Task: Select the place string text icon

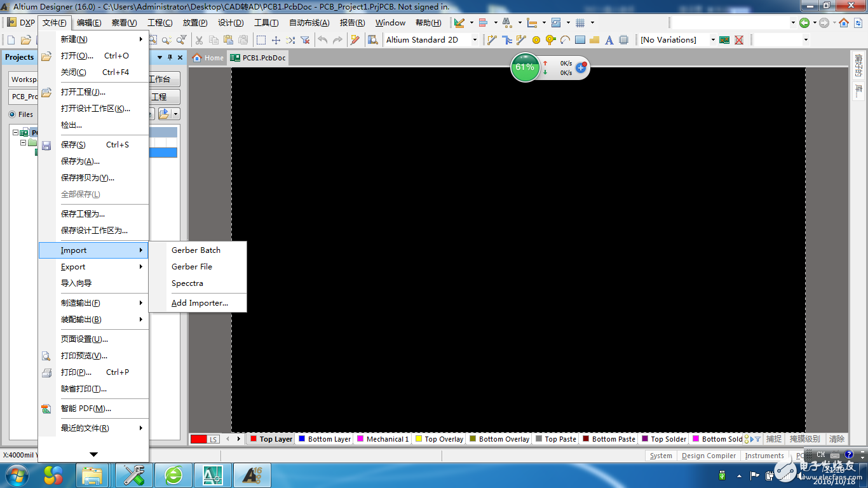Action: point(609,40)
